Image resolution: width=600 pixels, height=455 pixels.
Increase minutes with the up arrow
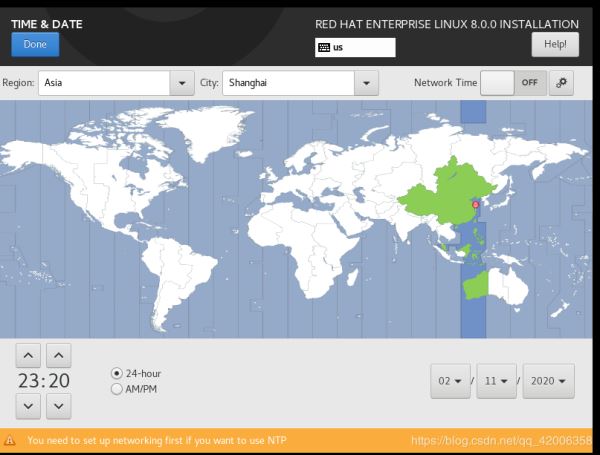[x=59, y=355]
